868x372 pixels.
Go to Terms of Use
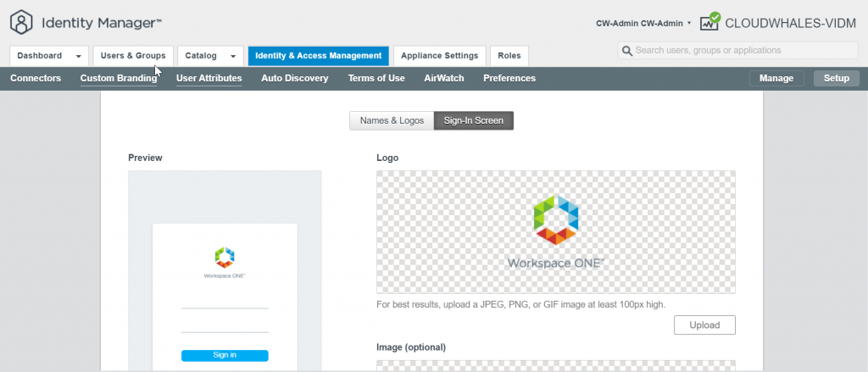tap(376, 78)
